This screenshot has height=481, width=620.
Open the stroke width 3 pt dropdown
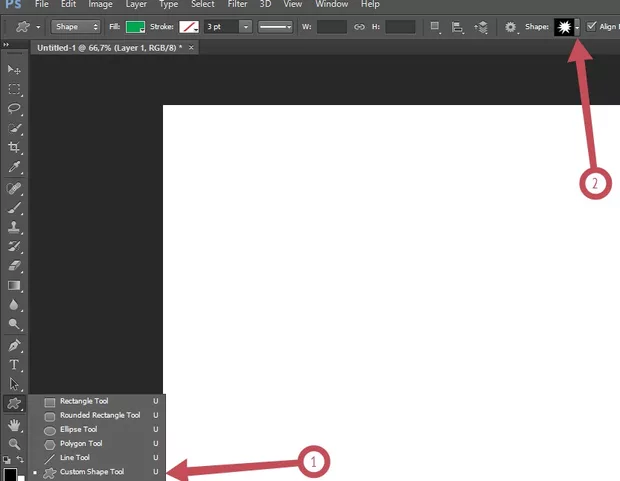[245, 27]
